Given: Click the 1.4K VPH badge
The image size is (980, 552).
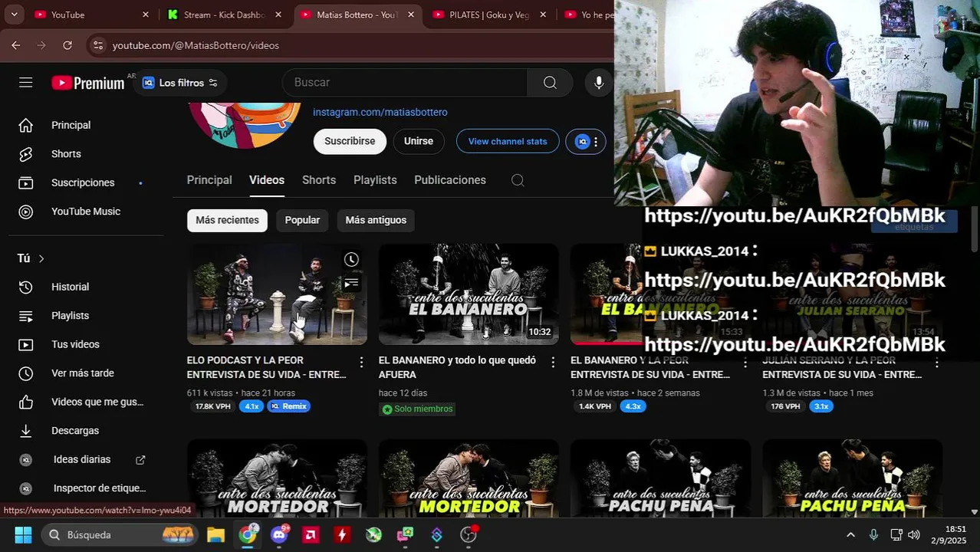Looking at the screenshot, I should [595, 406].
